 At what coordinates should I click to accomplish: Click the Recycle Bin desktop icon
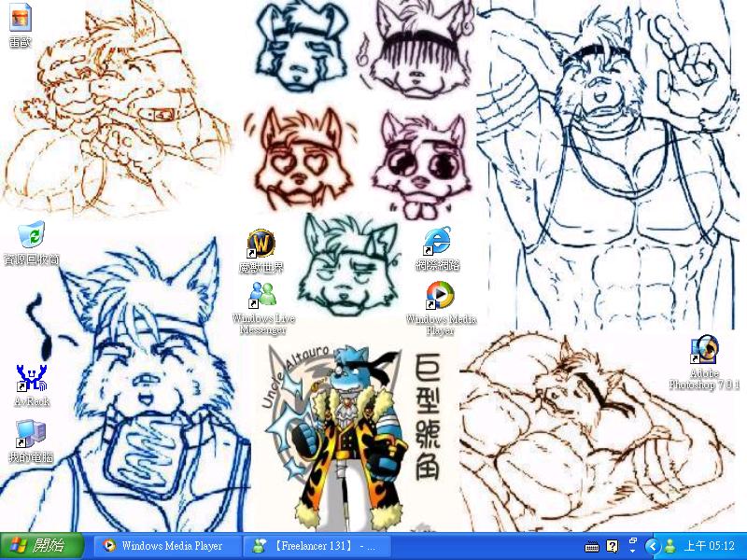point(31,236)
